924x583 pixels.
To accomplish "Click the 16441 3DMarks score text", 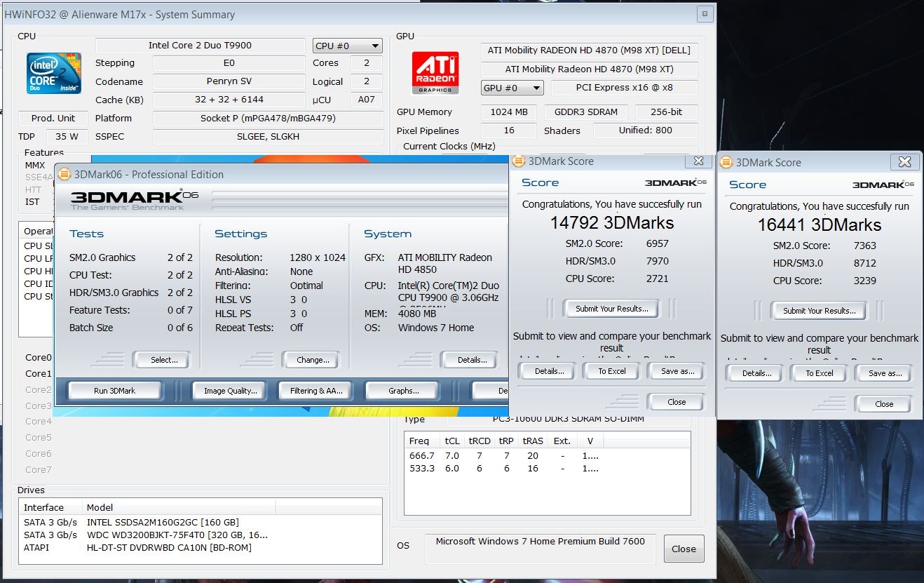I will click(x=820, y=225).
